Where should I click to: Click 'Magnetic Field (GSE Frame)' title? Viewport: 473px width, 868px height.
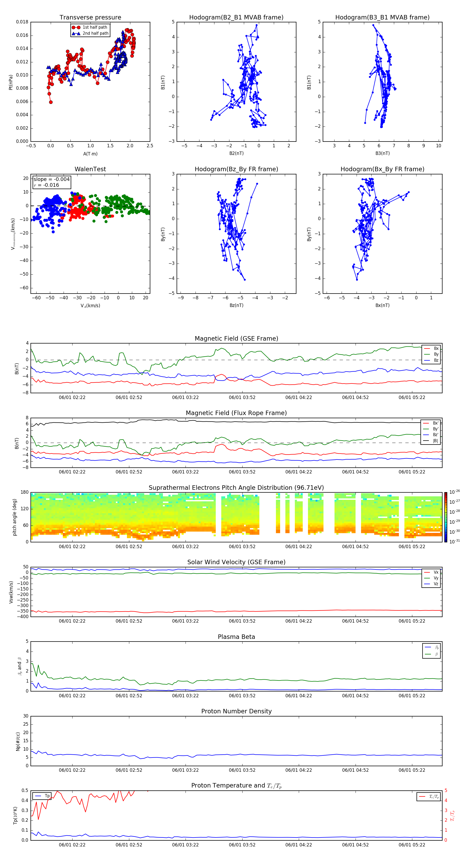point(236,339)
